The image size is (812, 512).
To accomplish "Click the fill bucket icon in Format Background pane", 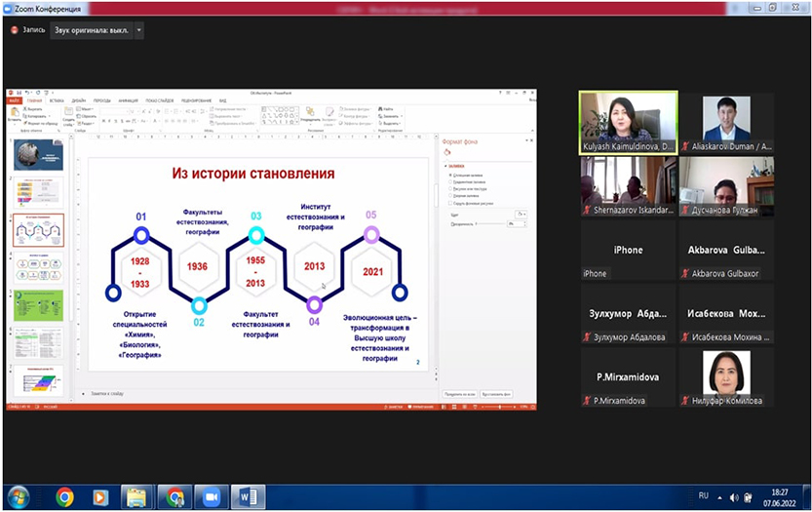I will (447, 152).
